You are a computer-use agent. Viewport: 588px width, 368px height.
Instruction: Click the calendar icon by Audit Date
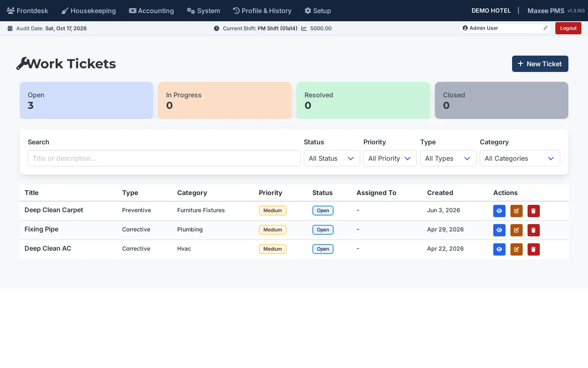[10, 29]
